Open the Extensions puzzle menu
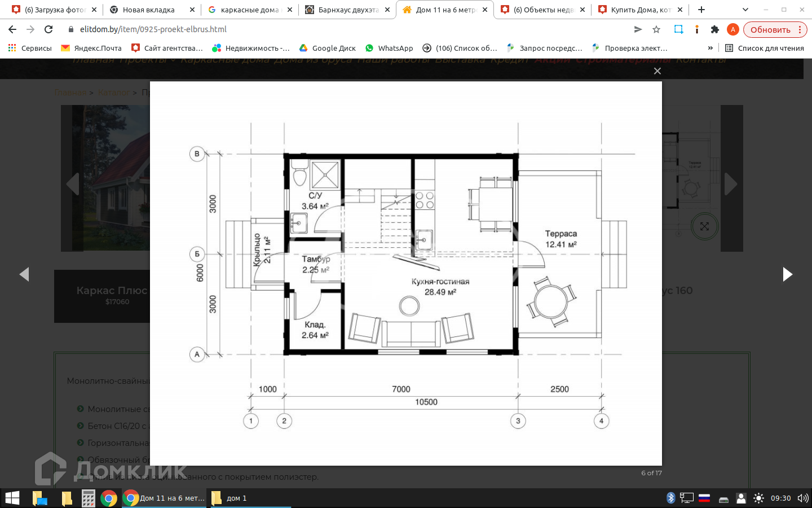Screen dimensions: 812x508 (x=715, y=29)
